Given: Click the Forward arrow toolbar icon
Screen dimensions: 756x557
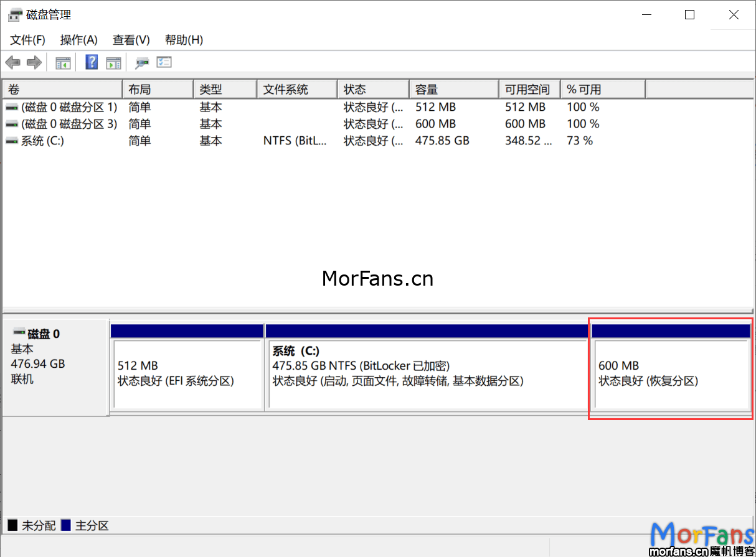Looking at the screenshot, I should [34, 62].
